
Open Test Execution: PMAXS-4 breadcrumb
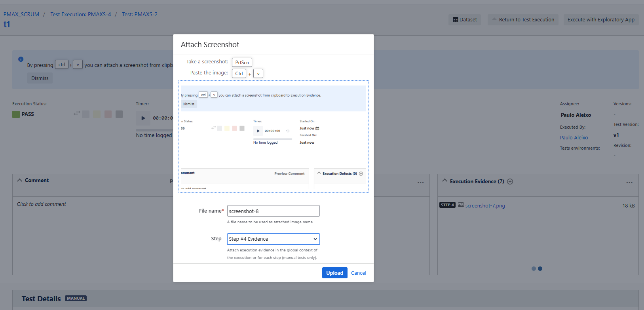coord(81,14)
